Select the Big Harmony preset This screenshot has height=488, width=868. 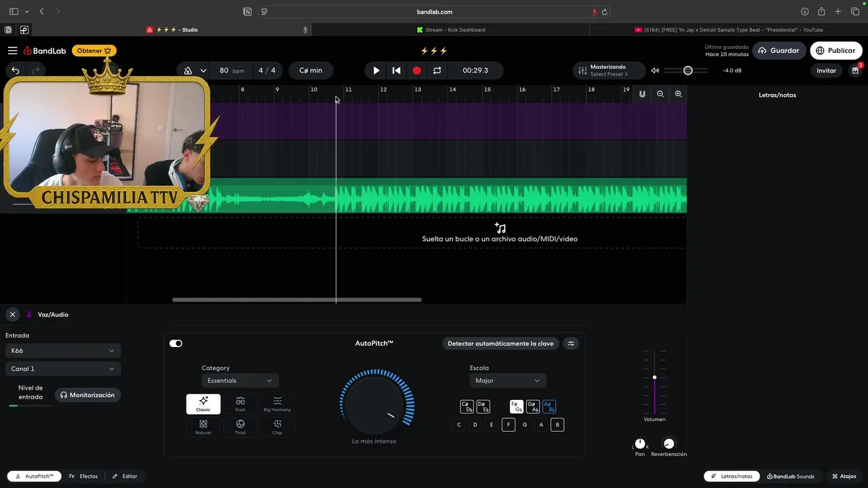pyautogui.click(x=277, y=404)
